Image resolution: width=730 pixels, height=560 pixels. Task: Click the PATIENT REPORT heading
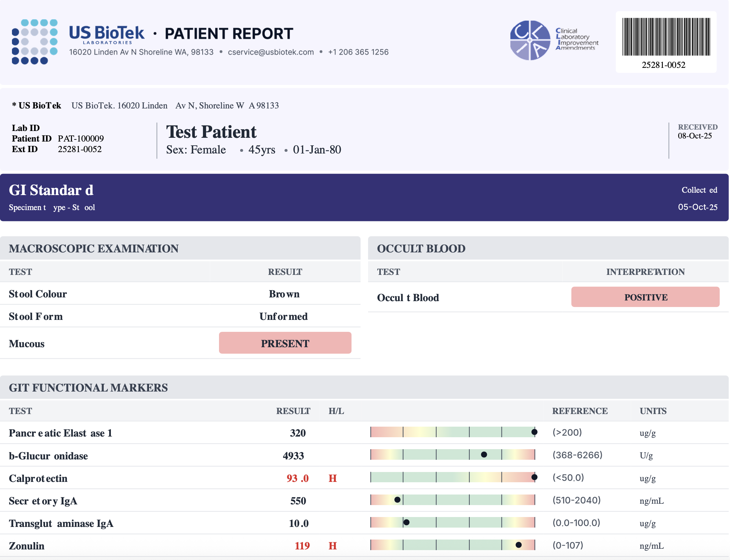[x=229, y=34]
